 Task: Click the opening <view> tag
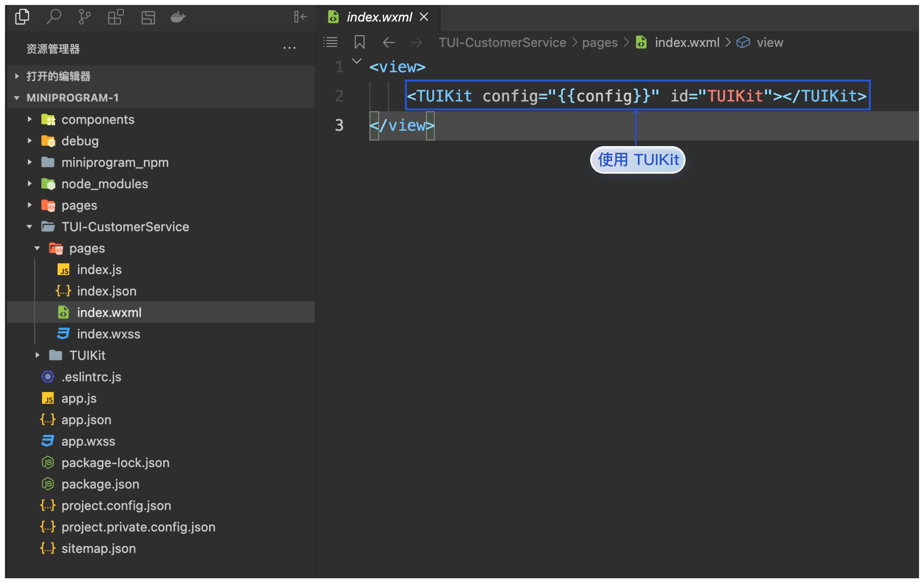[397, 67]
